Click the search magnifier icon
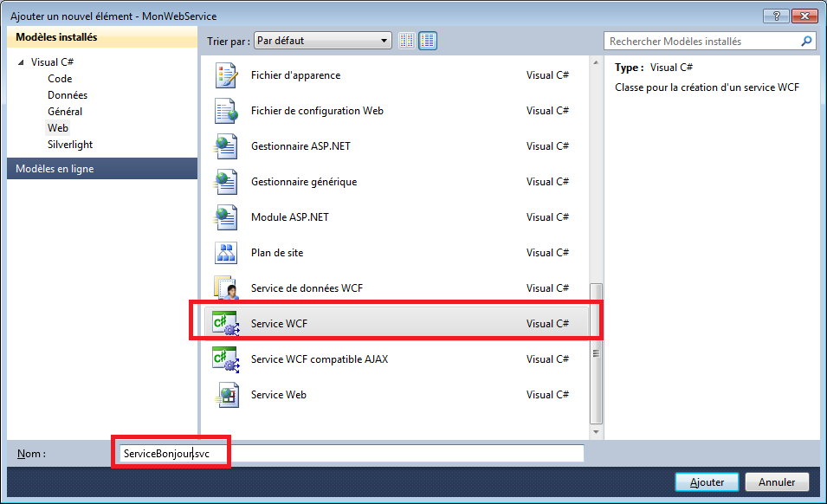This screenshot has height=504, width=827. tap(806, 41)
